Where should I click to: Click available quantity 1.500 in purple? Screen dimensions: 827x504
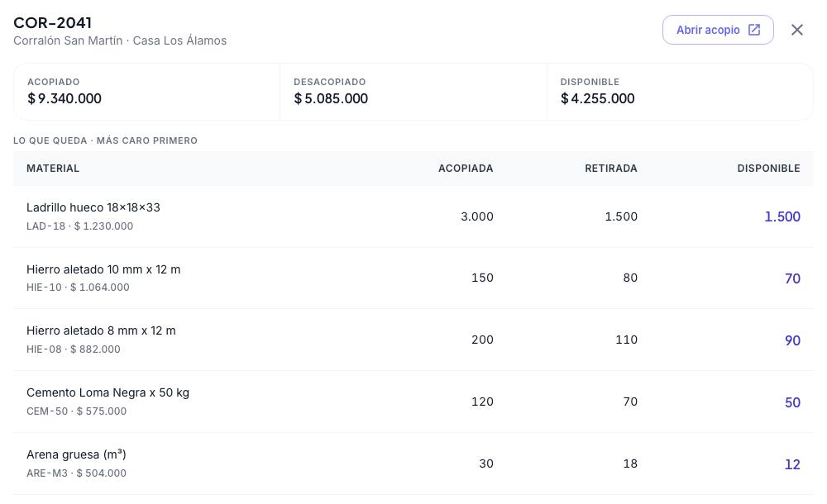click(x=782, y=216)
